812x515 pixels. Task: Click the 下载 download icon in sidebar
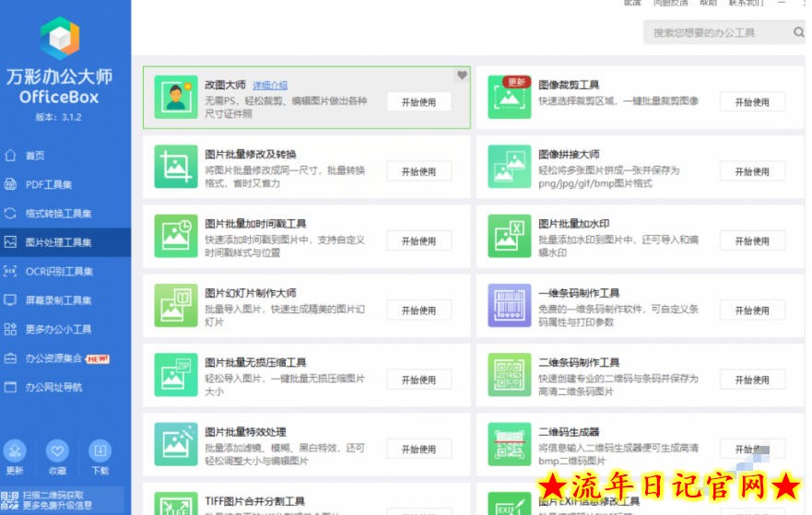100,451
